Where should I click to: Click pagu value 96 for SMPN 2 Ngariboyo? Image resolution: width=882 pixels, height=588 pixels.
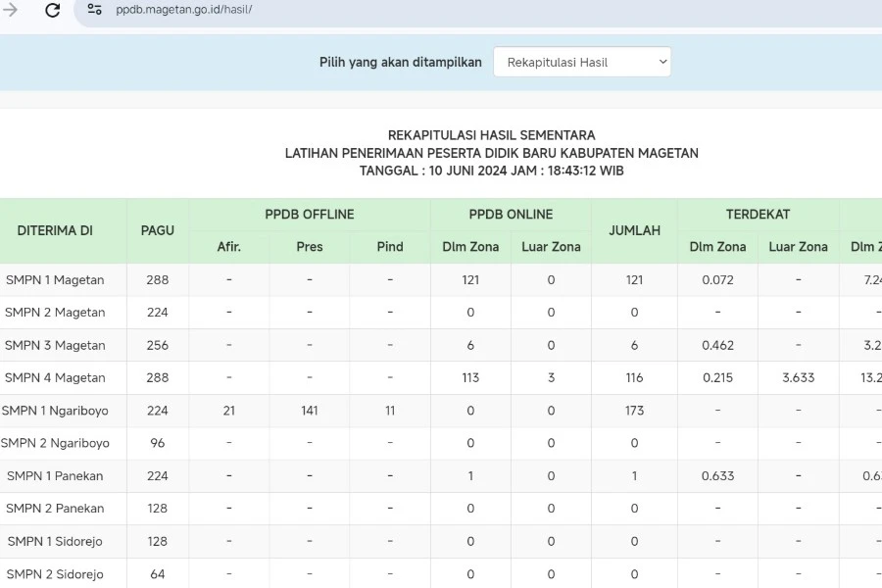click(x=158, y=443)
